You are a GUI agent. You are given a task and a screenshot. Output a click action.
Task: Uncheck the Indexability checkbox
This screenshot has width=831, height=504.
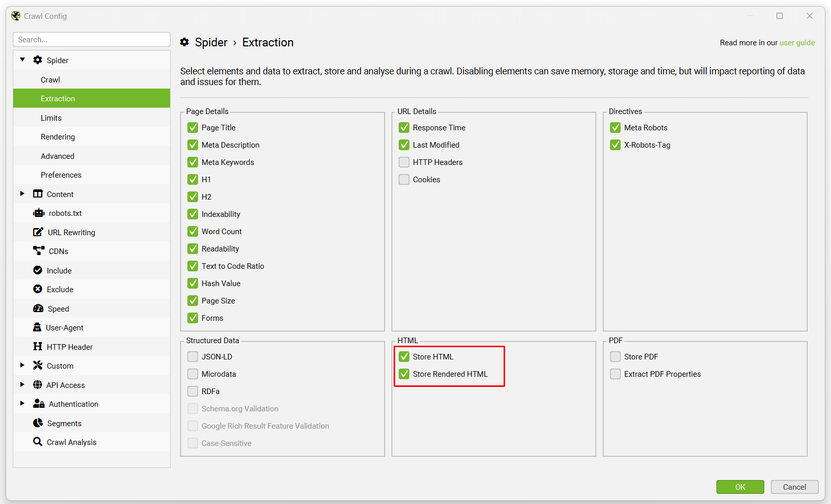192,214
